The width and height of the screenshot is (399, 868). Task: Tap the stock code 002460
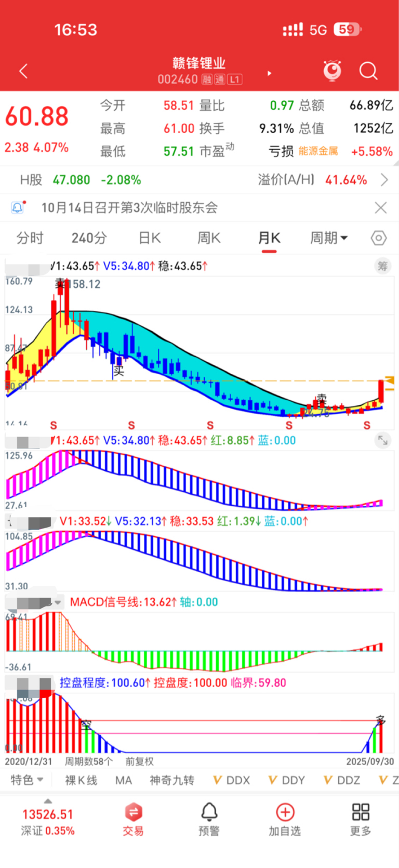tap(178, 80)
